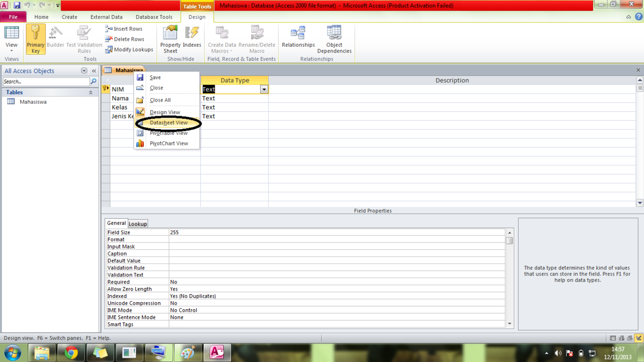Click the Windows Start button
644x362 pixels.
[12, 352]
